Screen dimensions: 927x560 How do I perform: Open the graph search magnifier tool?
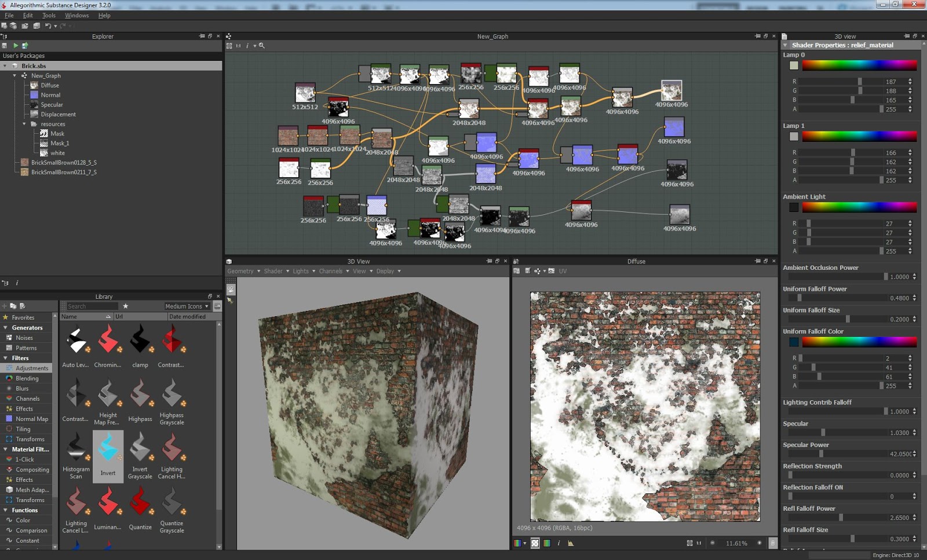click(262, 46)
